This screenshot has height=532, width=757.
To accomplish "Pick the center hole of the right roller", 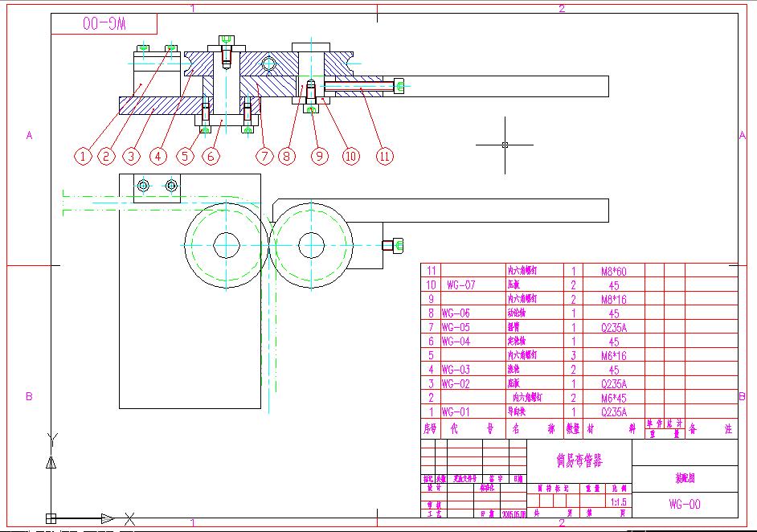I will tap(311, 245).
